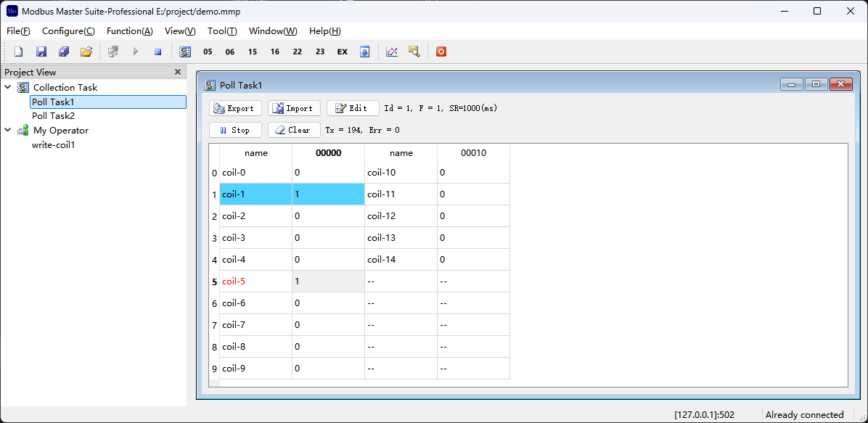Open the Window menu
This screenshot has width=868, height=423.
(273, 31)
